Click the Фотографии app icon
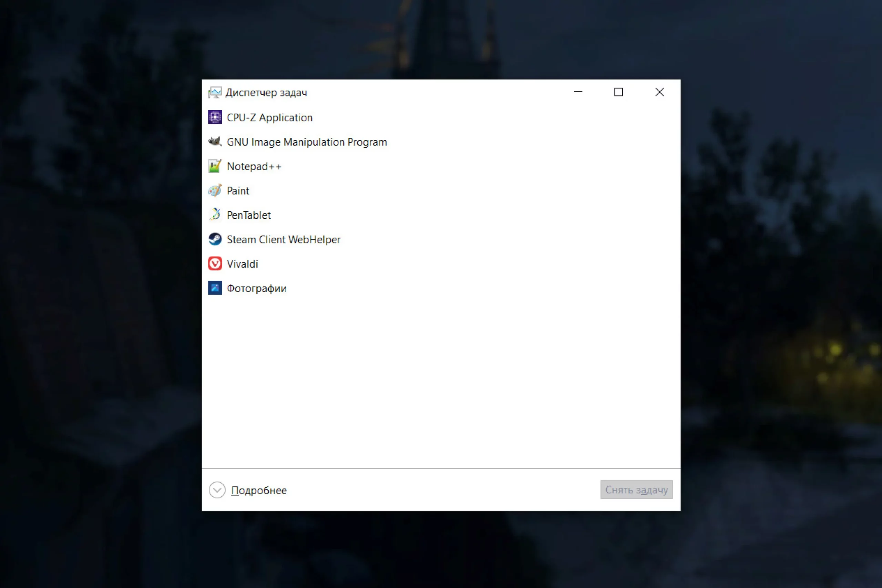 click(x=215, y=288)
